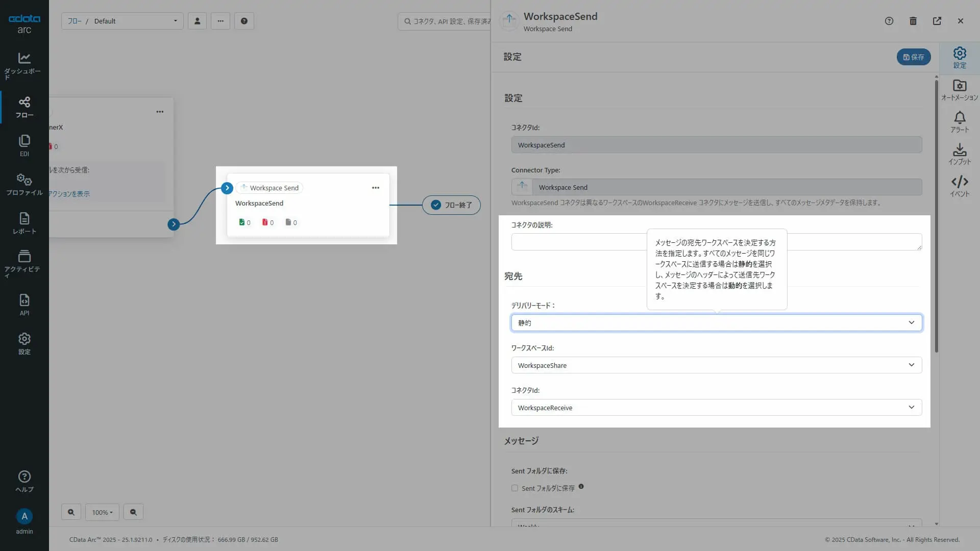Open the EDI sidebar section
Screen dimensions: 980x551
24,145
